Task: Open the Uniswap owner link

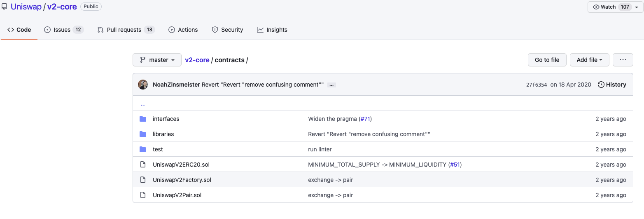Action: pos(26,7)
